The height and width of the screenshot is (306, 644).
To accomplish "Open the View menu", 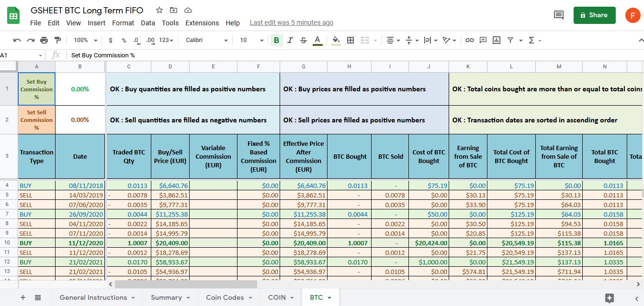I will click(x=73, y=23).
